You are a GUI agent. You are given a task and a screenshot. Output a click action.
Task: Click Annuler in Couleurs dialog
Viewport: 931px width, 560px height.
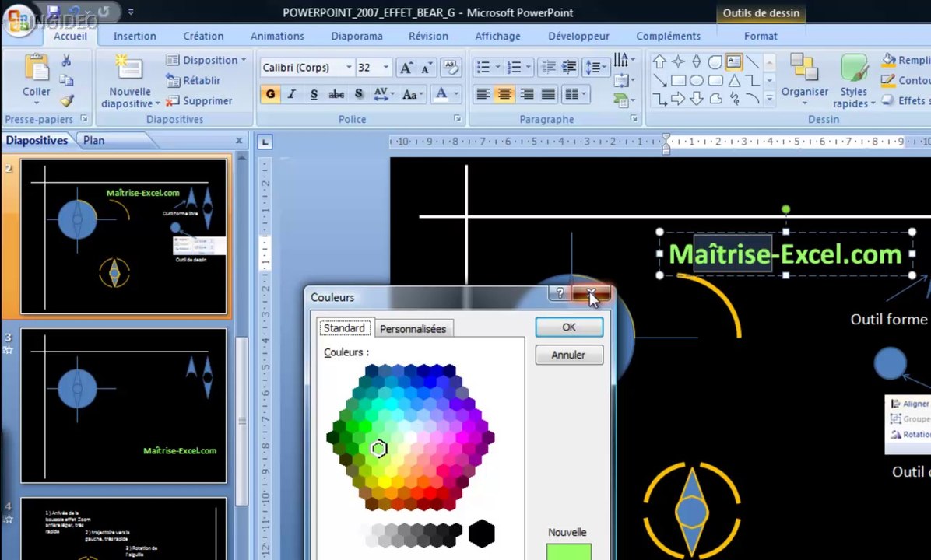coord(569,355)
